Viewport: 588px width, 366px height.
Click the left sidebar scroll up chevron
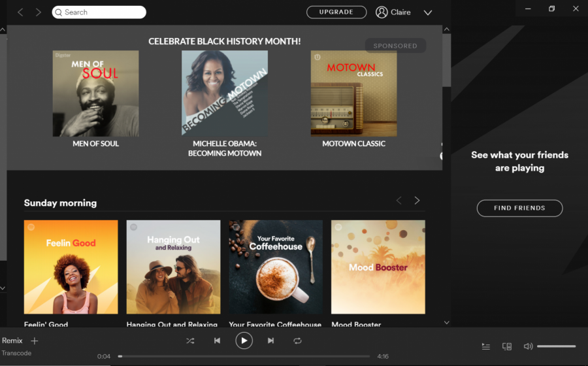(x=3, y=29)
